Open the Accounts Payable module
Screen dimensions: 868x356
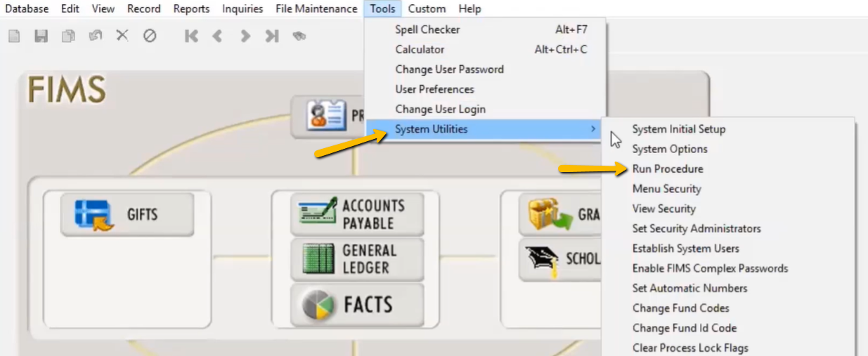357,214
